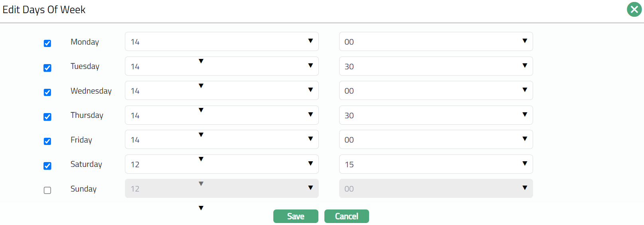Disable Thursday in the schedule

click(47, 117)
